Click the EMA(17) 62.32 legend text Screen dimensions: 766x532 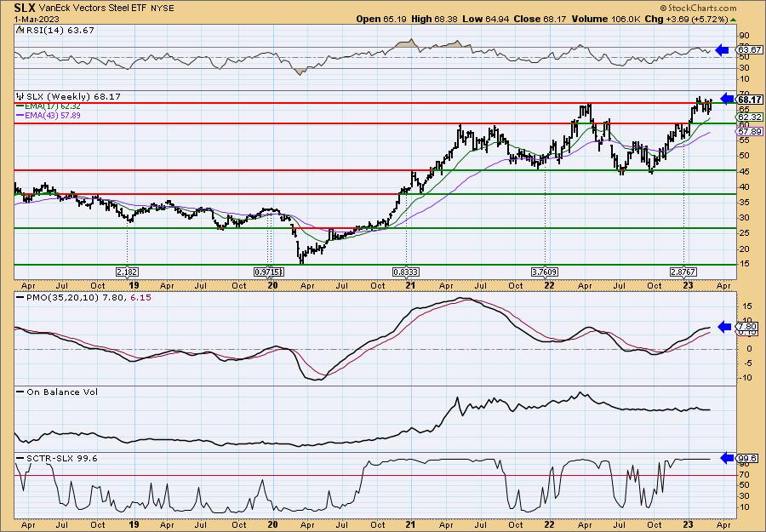click(x=53, y=106)
